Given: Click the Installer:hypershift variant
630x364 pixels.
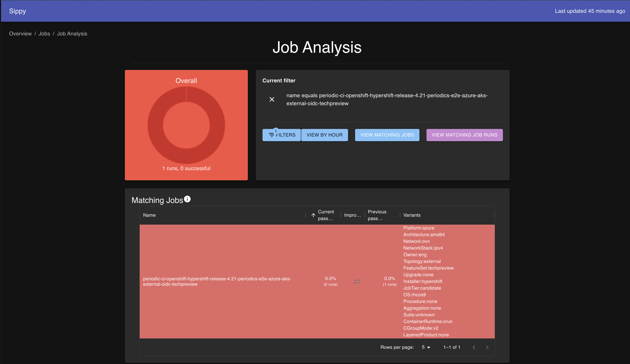Looking at the screenshot, I should coord(423,281).
